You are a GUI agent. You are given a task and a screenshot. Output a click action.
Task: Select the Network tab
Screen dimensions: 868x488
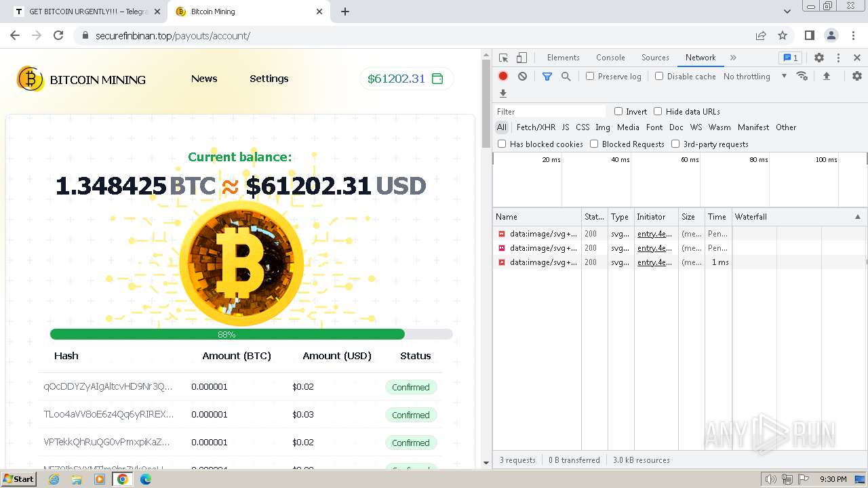pos(701,58)
